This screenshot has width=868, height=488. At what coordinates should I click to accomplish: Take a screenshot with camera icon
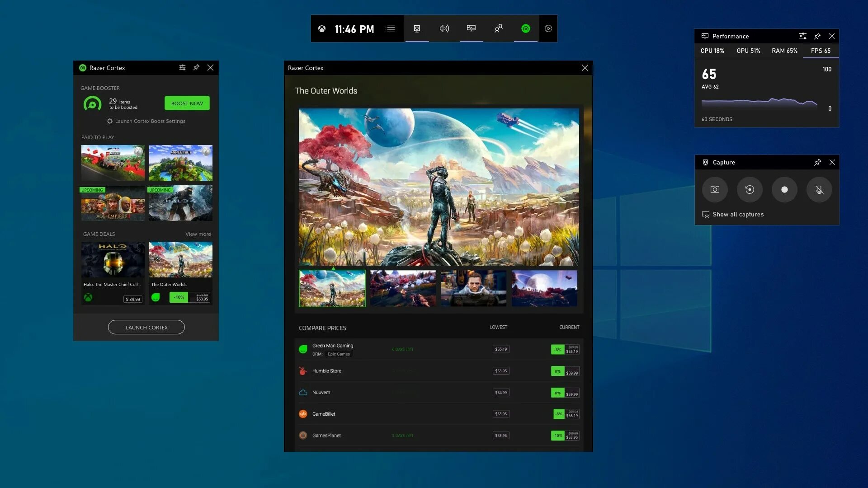(x=715, y=190)
